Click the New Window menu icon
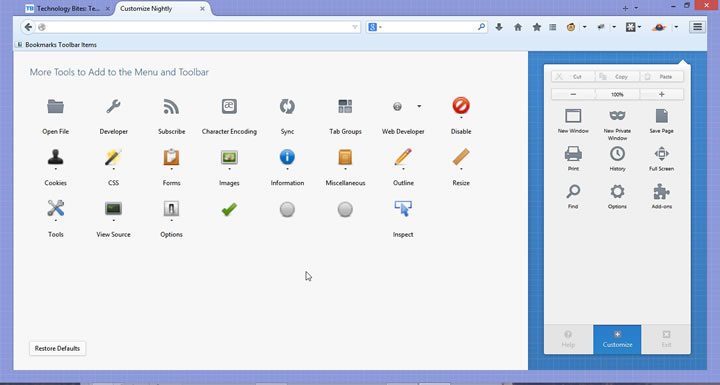The height and width of the screenshot is (385, 720). (x=573, y=116)
